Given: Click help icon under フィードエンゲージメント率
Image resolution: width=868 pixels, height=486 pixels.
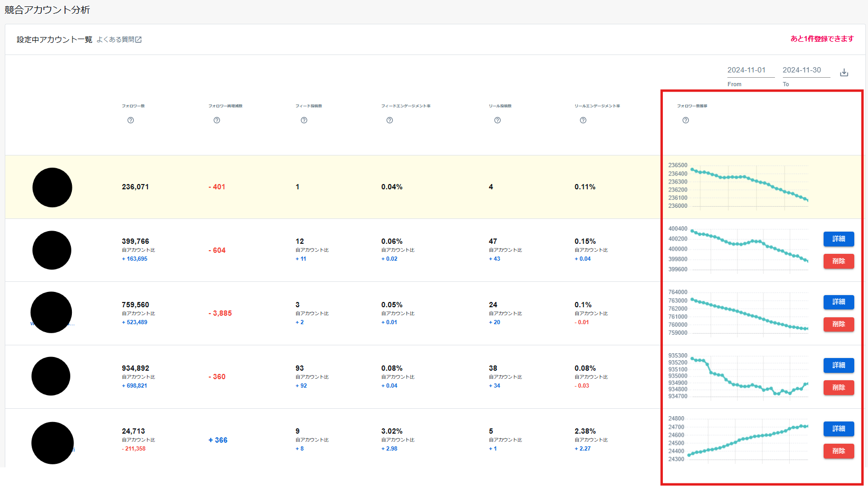Looking at the screenshot, I should [390, 121].
